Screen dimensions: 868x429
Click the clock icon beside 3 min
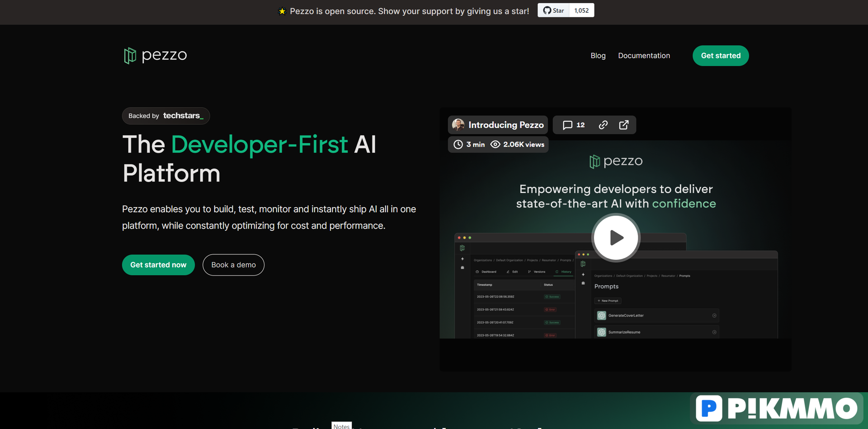pos(458,144)
